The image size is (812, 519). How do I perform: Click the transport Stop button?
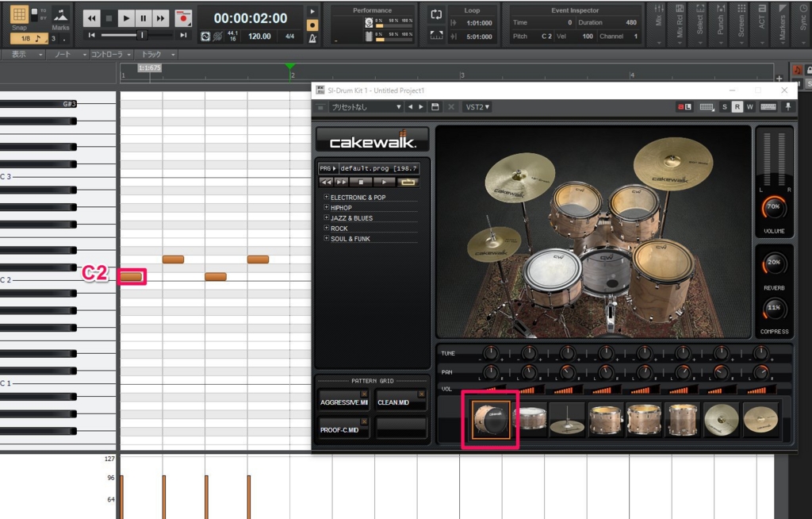point(109,19)
